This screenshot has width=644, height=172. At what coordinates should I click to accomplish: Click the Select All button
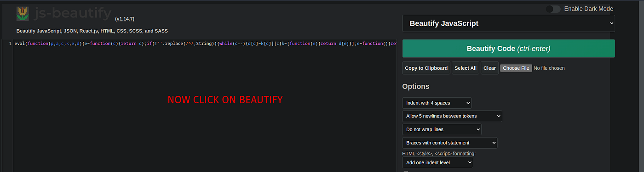(x=466, y=68)
